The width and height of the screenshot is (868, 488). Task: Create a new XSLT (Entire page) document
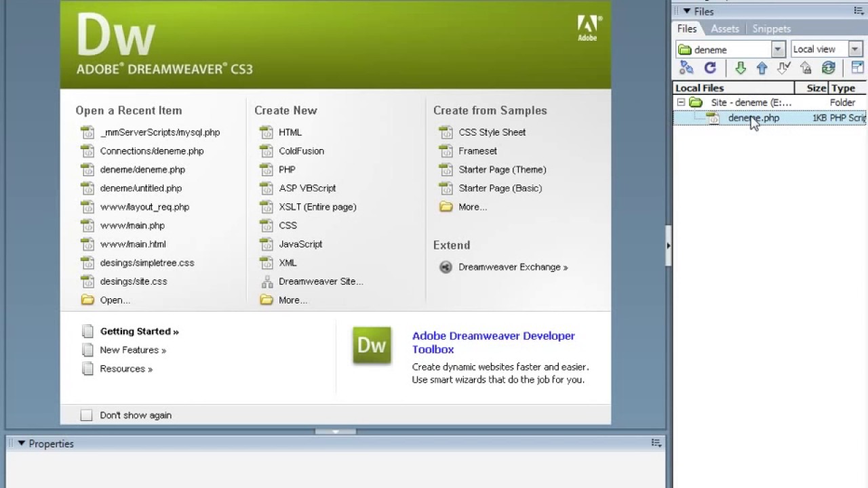[317, 207]
